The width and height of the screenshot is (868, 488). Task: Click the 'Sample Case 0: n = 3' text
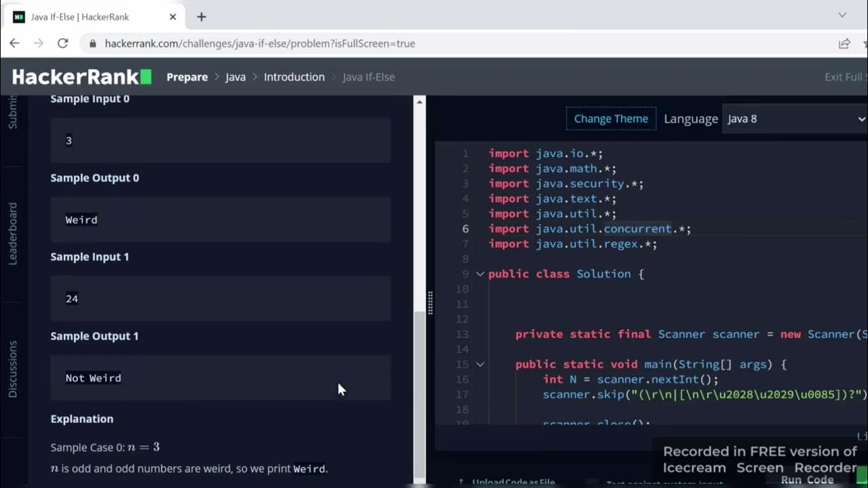coord(105,447)
